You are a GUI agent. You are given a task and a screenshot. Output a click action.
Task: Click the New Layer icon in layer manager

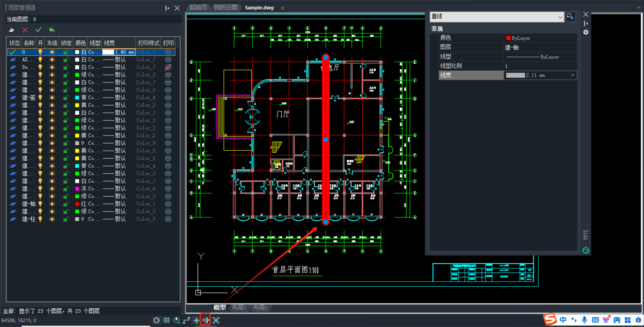pyautogui.click(x=11, y=30)
